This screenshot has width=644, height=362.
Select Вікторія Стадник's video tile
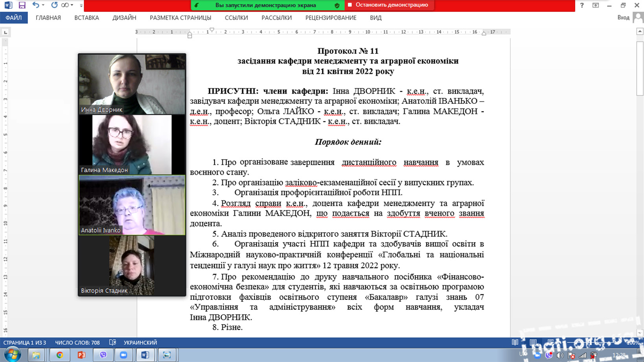click(132, 265)
